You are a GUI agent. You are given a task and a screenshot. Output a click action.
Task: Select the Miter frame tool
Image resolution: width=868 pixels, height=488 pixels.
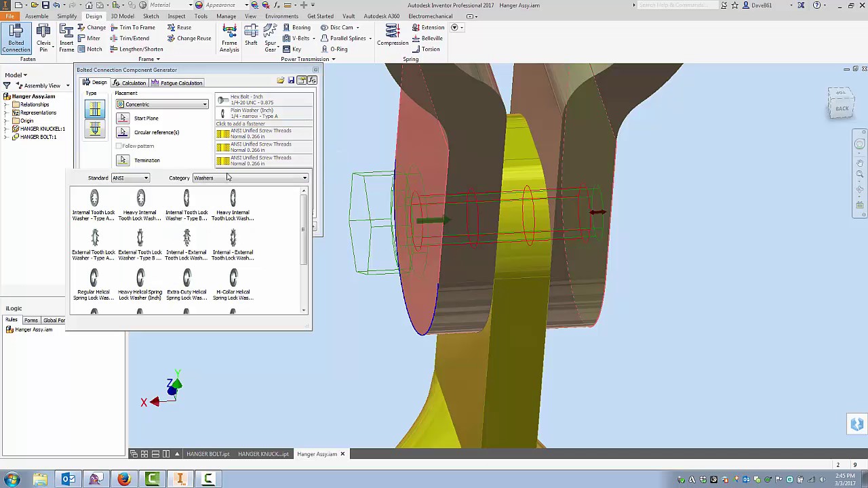click(89, 39)
